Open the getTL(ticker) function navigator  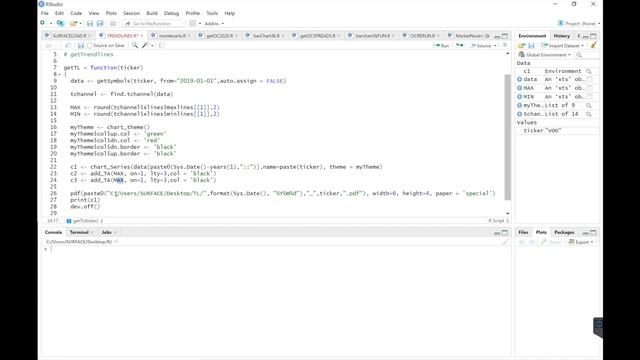pos(84,221)
